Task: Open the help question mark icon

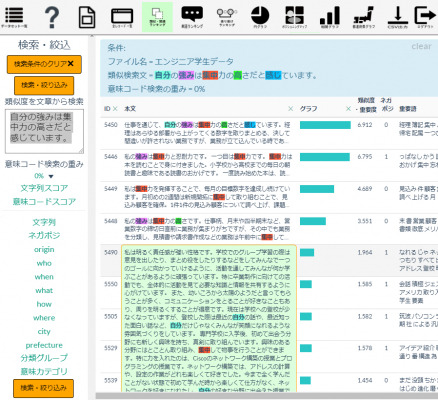Action: pos(52,17)
